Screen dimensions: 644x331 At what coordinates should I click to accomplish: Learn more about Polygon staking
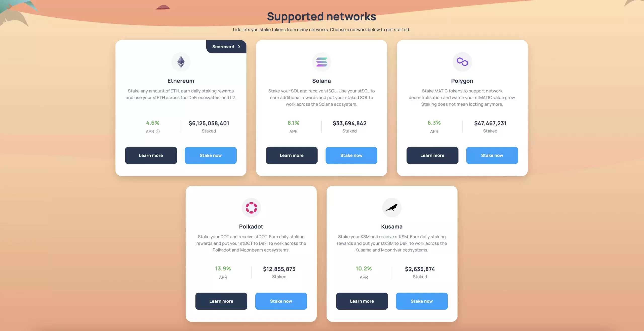(x=432, y=155)
